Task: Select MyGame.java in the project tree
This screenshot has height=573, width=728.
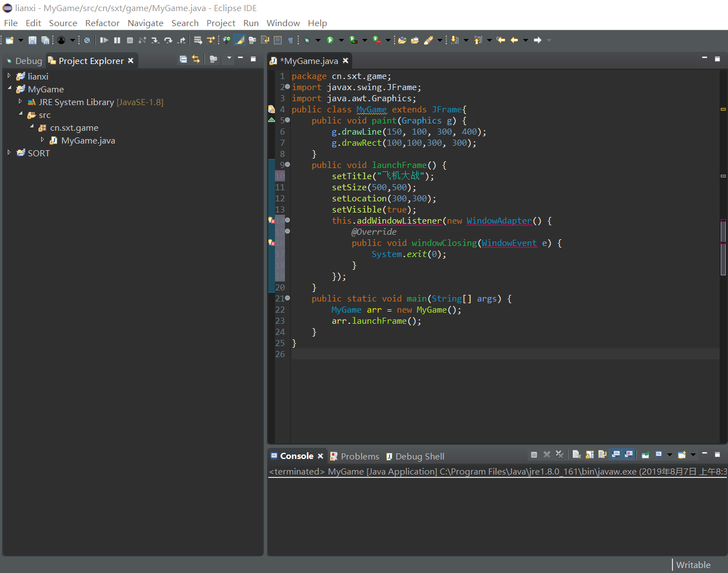Action: [88, 140]
